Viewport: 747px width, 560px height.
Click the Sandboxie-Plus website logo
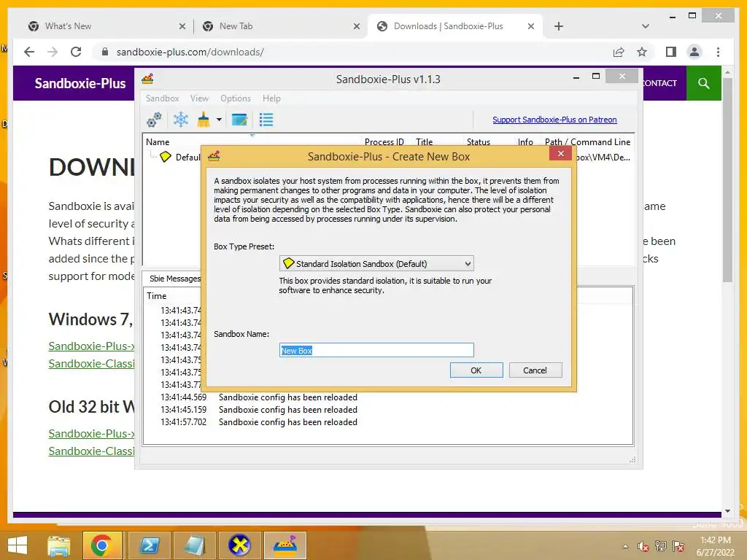[x=80, y=83]
